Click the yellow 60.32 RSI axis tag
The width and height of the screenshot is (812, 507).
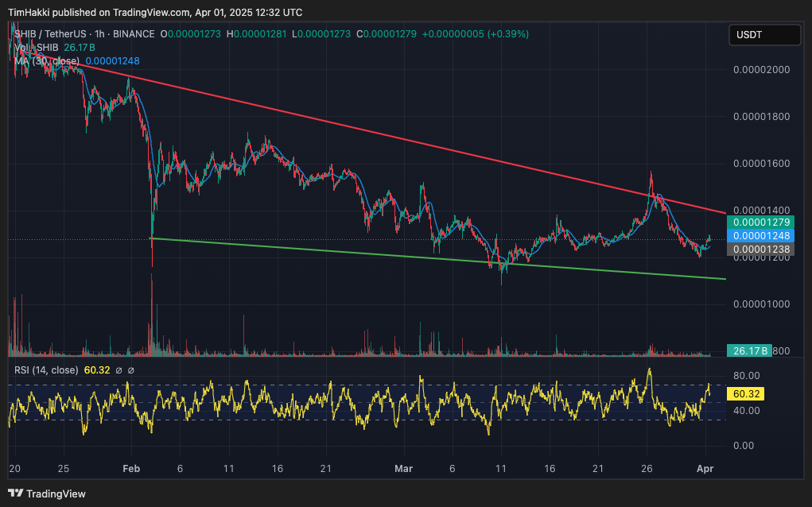click(x=748, y=394)
